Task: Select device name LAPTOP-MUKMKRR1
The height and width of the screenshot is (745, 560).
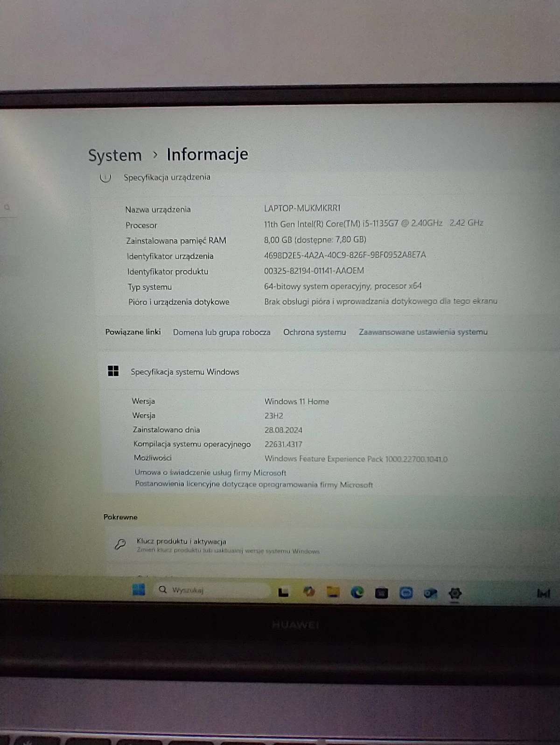Action: 302,208
